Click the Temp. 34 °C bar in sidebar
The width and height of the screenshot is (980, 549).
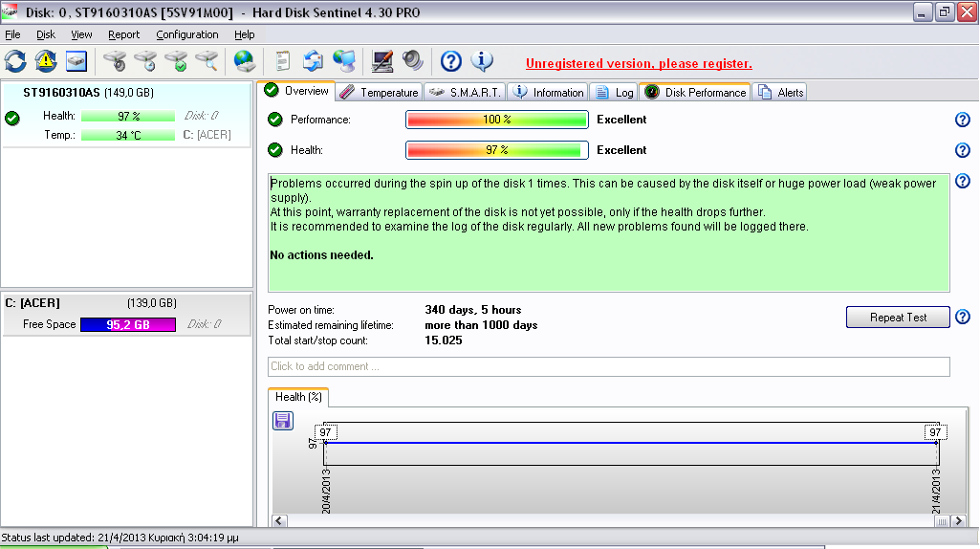coord(128,135)
